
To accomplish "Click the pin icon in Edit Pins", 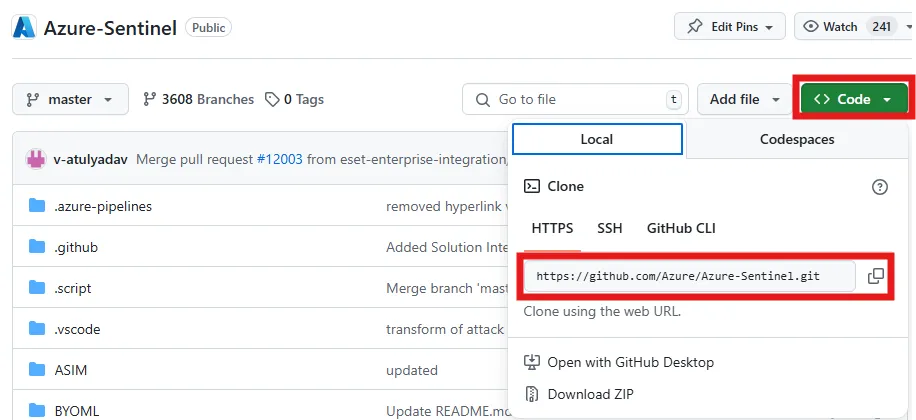I will coord(695,27).
